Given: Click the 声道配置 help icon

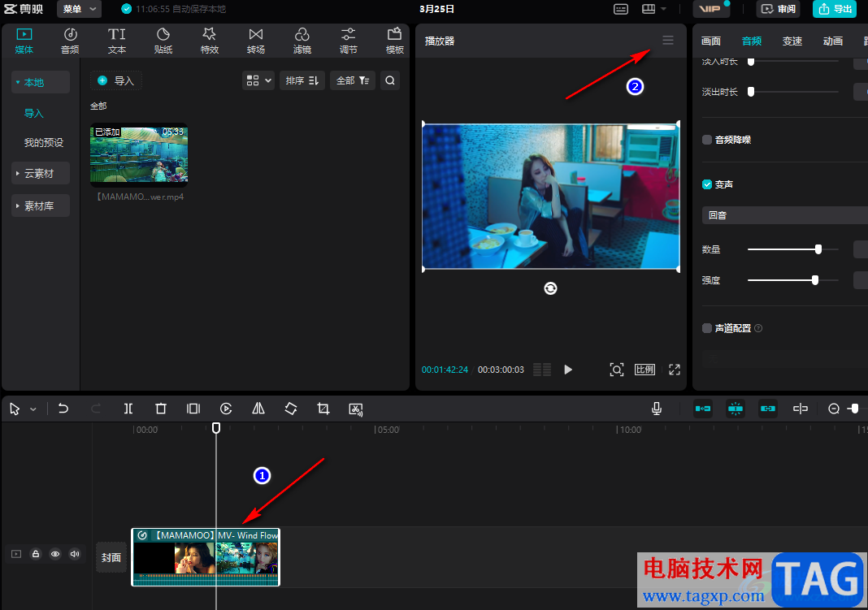Looking at the screenshot, I should tap(758, 328).
